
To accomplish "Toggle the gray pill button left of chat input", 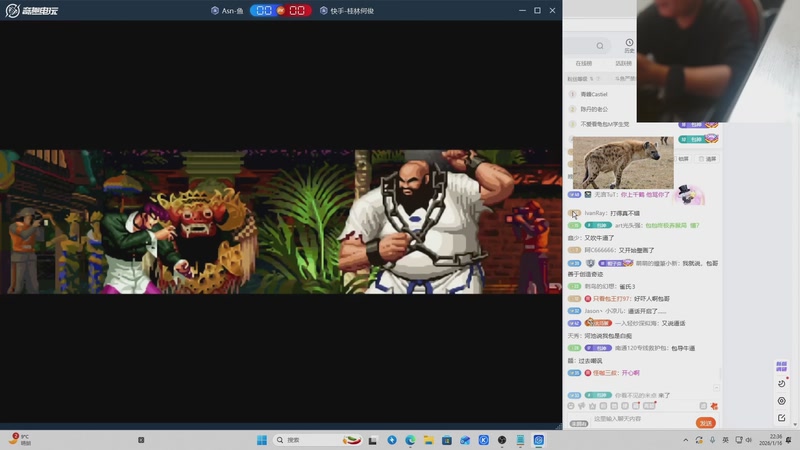I will (579, 423).
